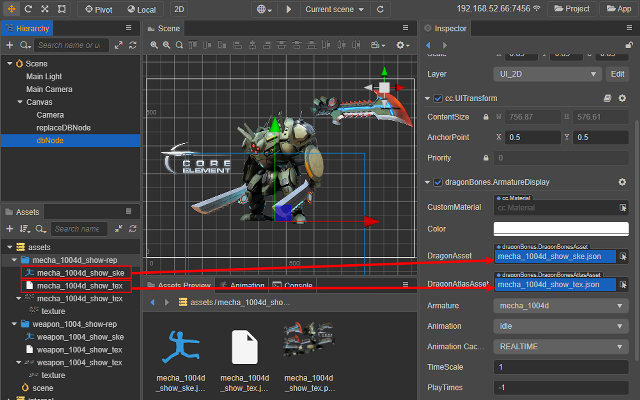Collapse the Scene root node
The image size is (640, 400).
click(9, 64)
